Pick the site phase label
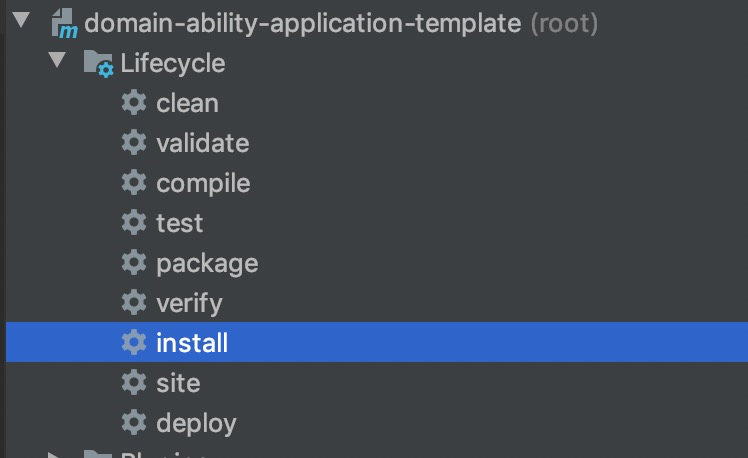748x458 pixels. tap(178, 383)
